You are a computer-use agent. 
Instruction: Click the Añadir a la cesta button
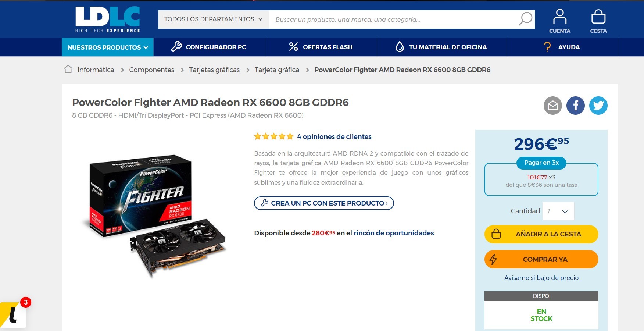click(x=541, y=234)
